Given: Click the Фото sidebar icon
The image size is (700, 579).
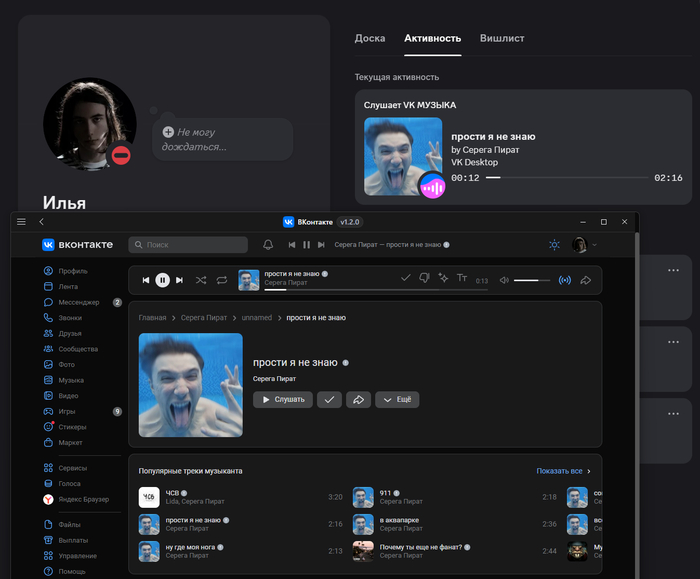Looking at the screenshot, I should 48,364.
